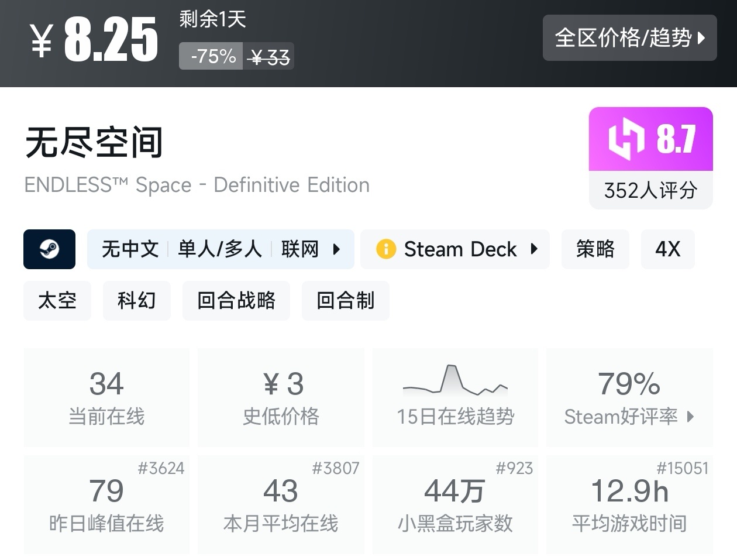
Task: Open the 当前在线 current players tile
Action: click(106, 398)
